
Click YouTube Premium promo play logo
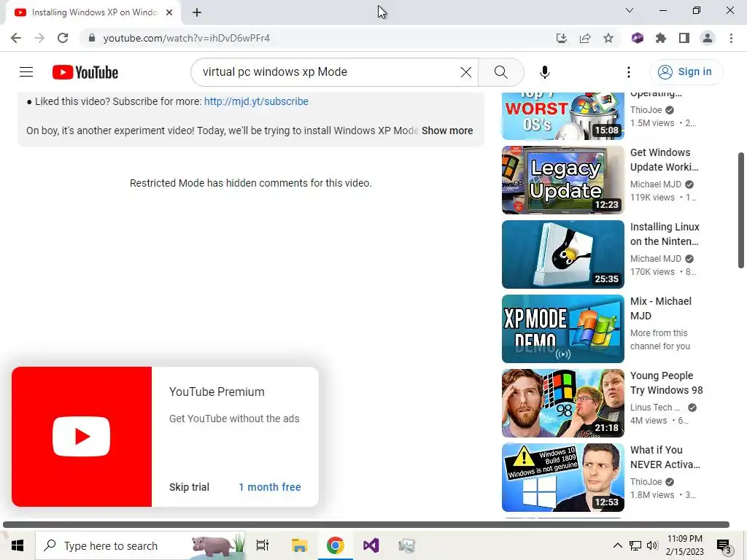click(82, 436)
